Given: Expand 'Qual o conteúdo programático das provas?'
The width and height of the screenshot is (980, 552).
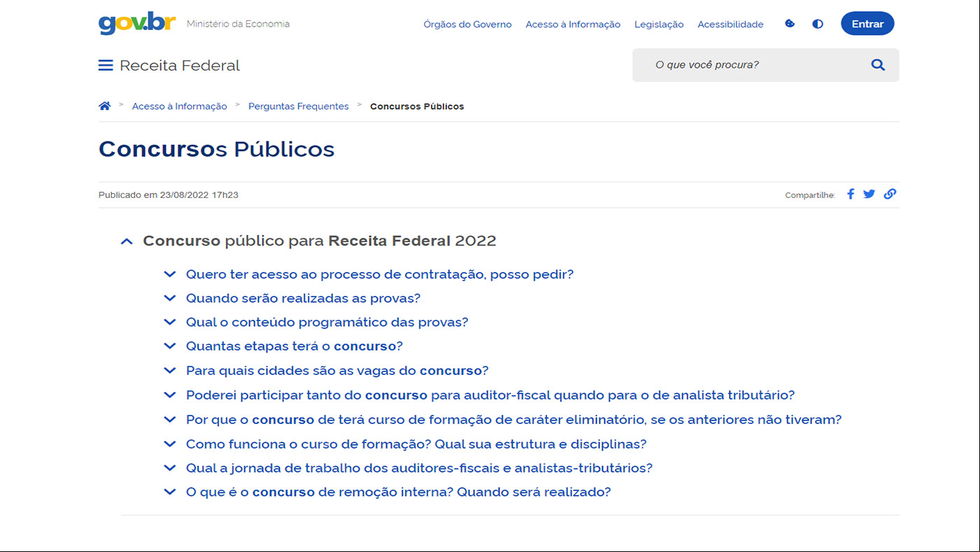Looking at the screenshot, I should 315,323.
